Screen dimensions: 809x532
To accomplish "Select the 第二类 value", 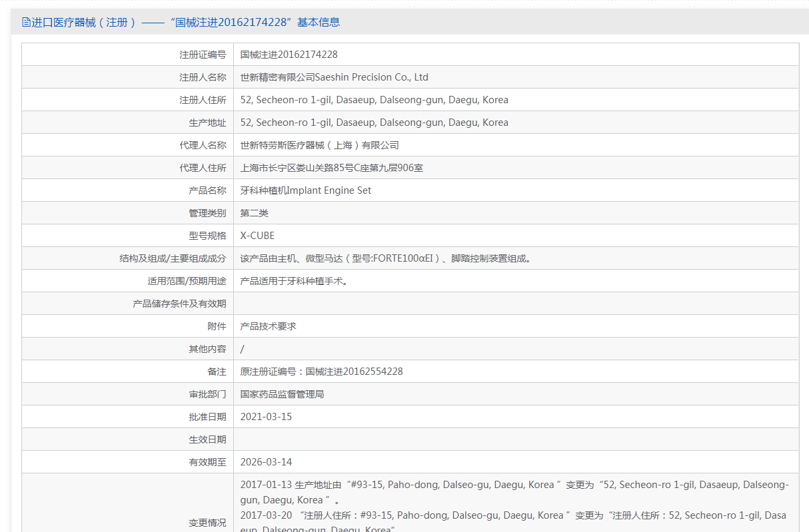I will (x=255, y=213).
